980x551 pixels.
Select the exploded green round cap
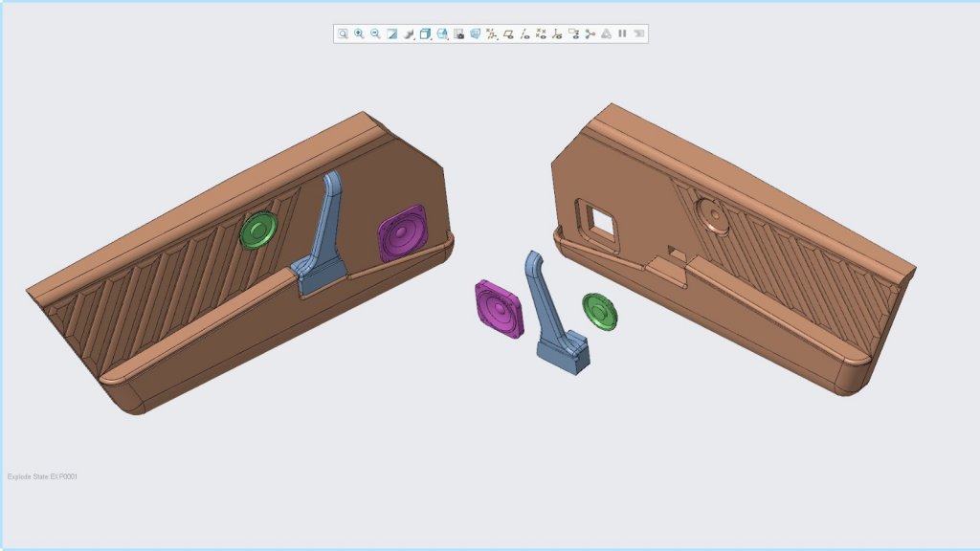coord(600,311)
